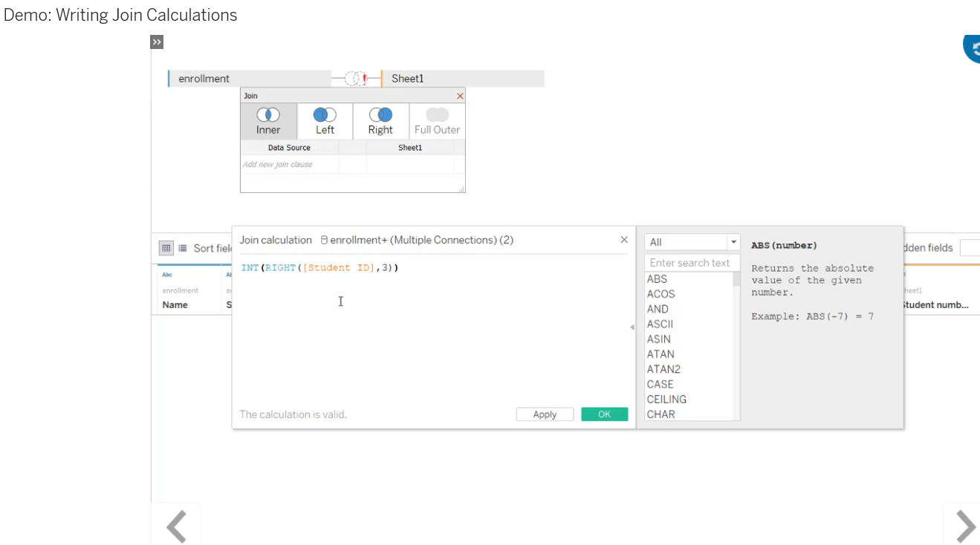Switch to grid view of data
Image resolution: width=980 pixels, height=545 pixels.
tap(166, 248)
